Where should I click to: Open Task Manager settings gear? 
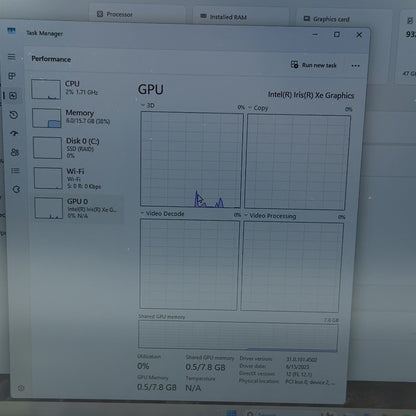(x=21, y=388)
